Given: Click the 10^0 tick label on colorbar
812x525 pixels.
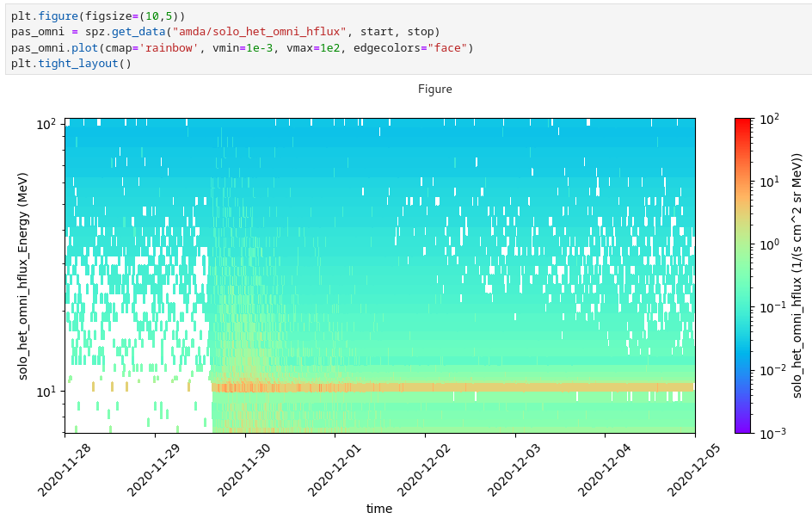Looking at the screenshot, I should pos(770,244).
